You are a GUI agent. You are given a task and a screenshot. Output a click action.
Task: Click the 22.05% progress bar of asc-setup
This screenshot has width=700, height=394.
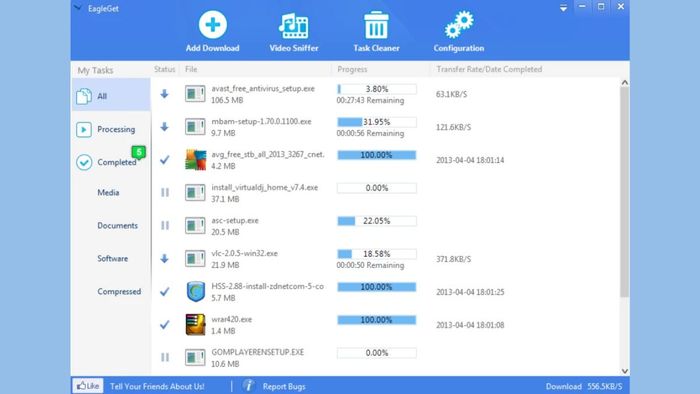[377, 221]
